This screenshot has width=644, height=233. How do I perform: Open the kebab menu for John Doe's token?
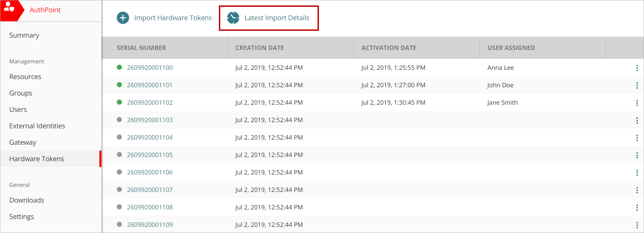point(637,86)
